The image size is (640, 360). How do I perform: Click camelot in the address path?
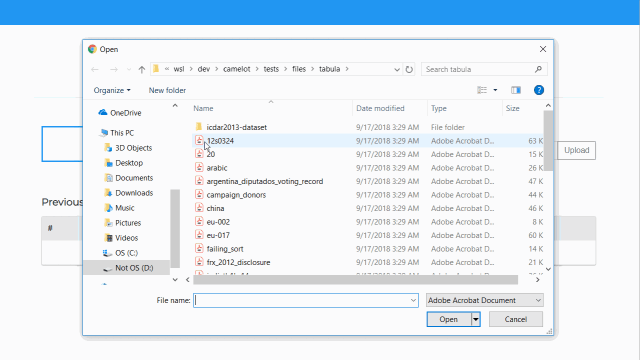click(237, 69)
